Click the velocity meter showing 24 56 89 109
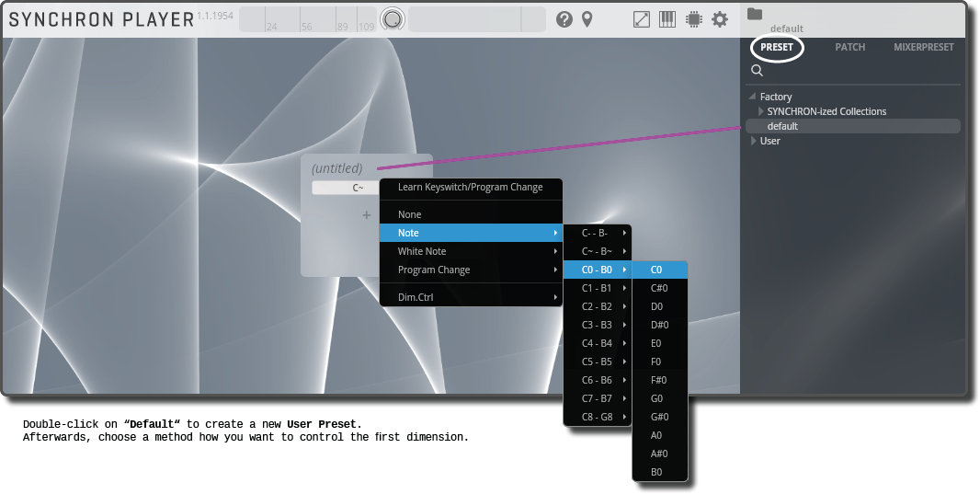Image resolution: width=980 pixels, height=494 pixels. point(308,19)
